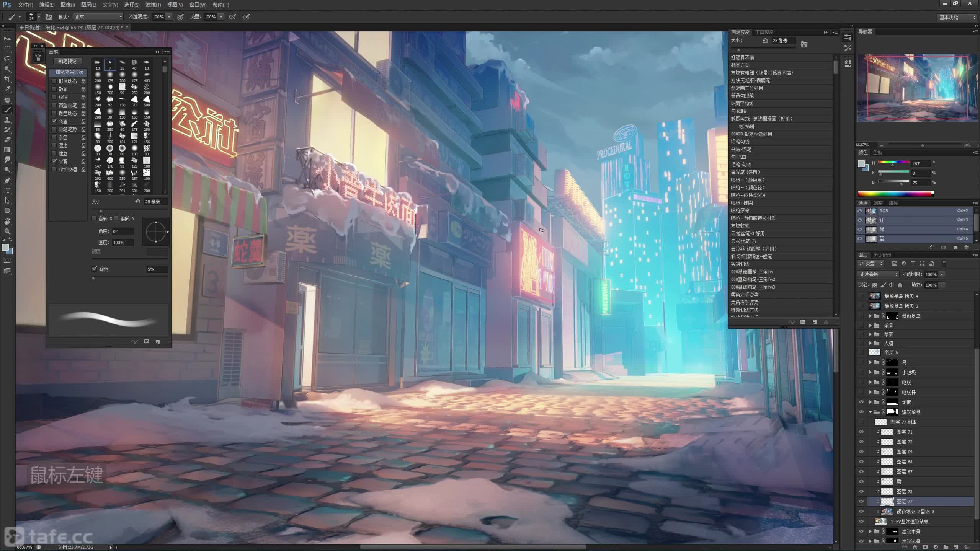The height and width of the screenshot is (551, 980).
Task: Switch to the 工具预设 tab
Action: 764,32
